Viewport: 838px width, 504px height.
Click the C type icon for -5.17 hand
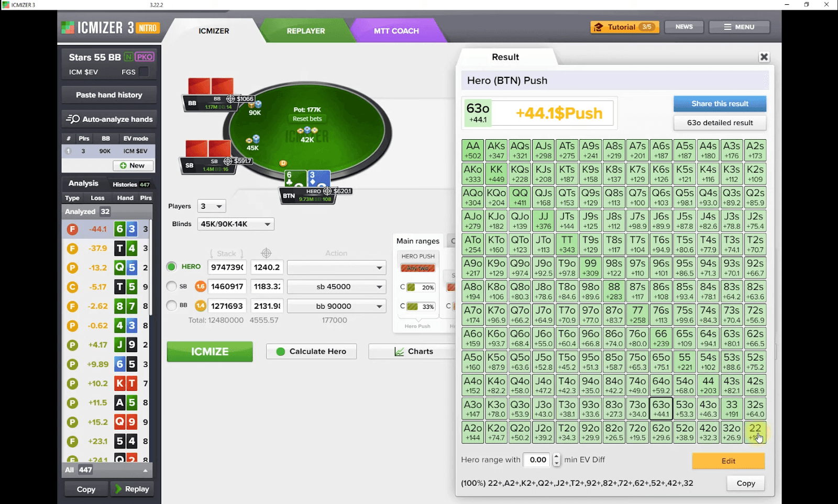pyautogui.click(x=72, y=287)
